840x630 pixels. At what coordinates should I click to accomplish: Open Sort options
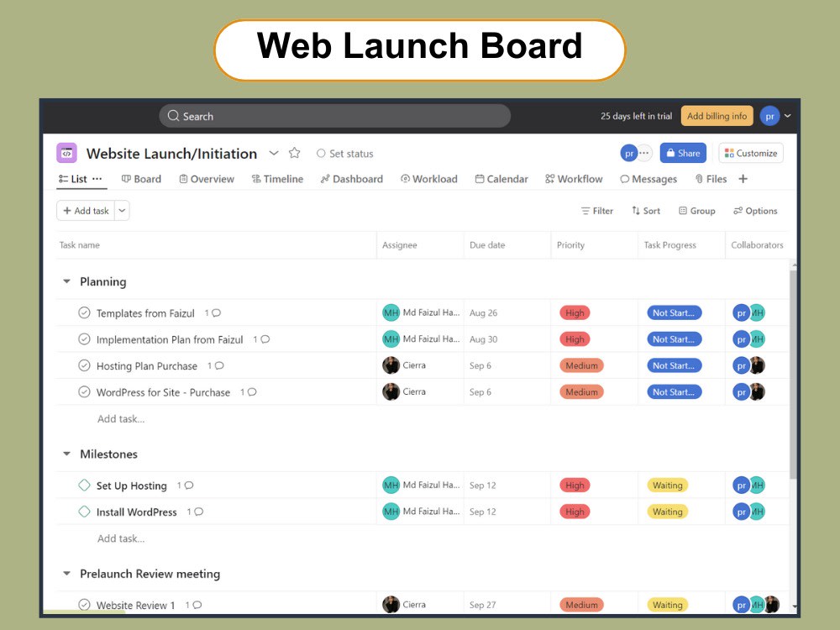[x=645, y=211]
